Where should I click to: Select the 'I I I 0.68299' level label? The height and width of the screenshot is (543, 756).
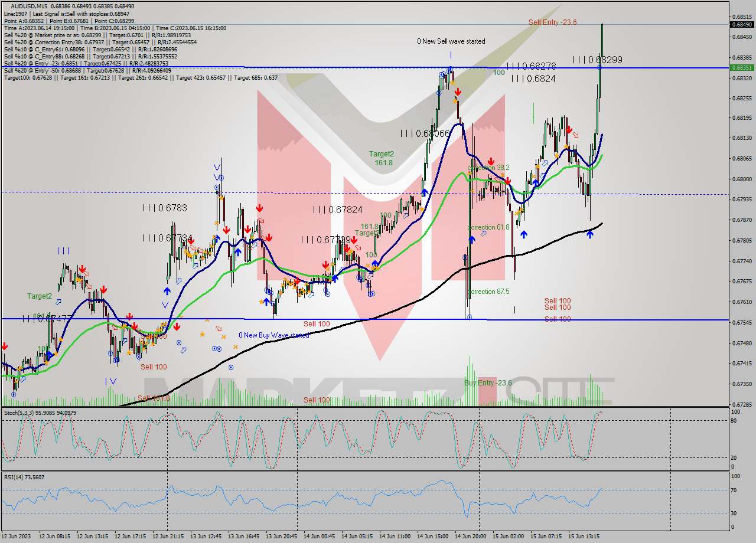point(597,60)
